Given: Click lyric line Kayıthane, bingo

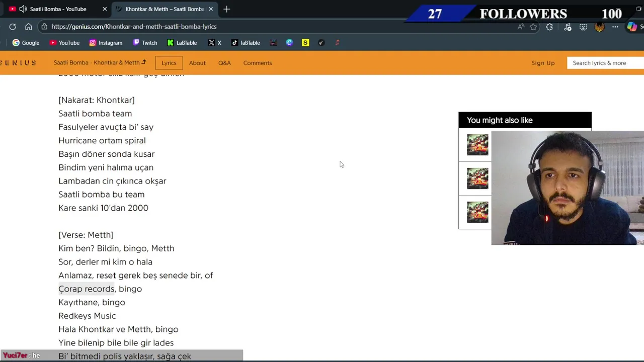Looking at the screenshot, I should 92,302.
